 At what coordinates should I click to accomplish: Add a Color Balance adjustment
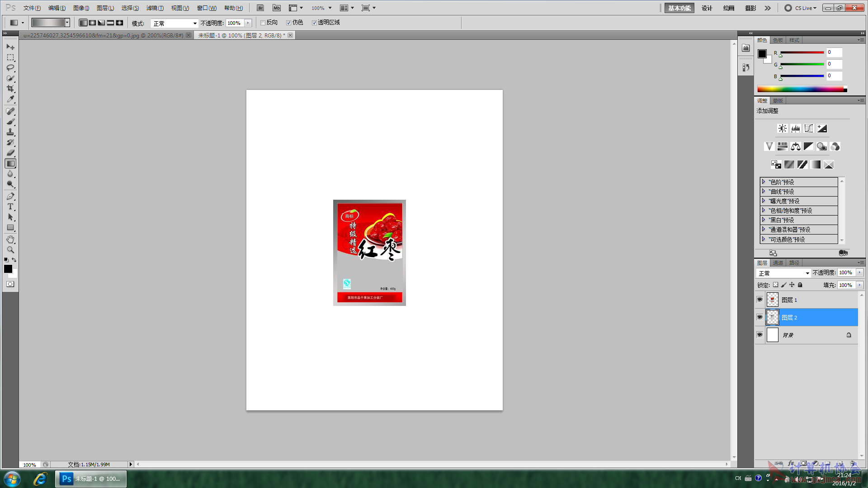795,146
